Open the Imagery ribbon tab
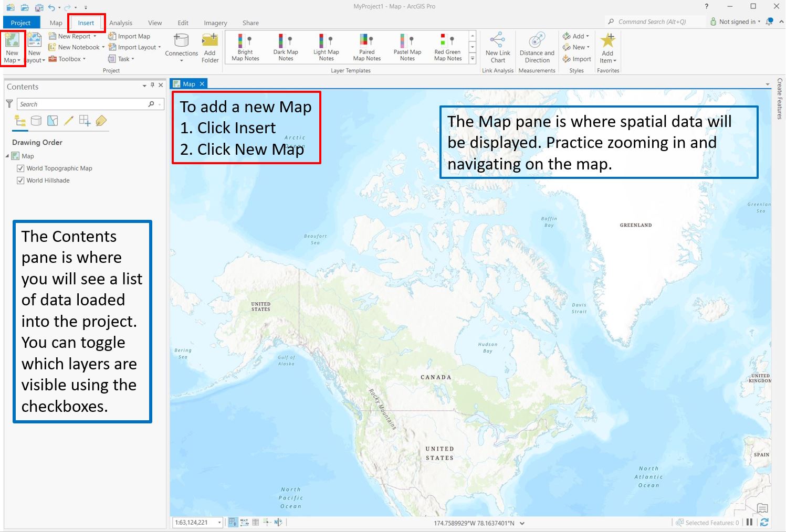Image resolution: width=786 pixels, height=532 pixels. tap(215, 23)
